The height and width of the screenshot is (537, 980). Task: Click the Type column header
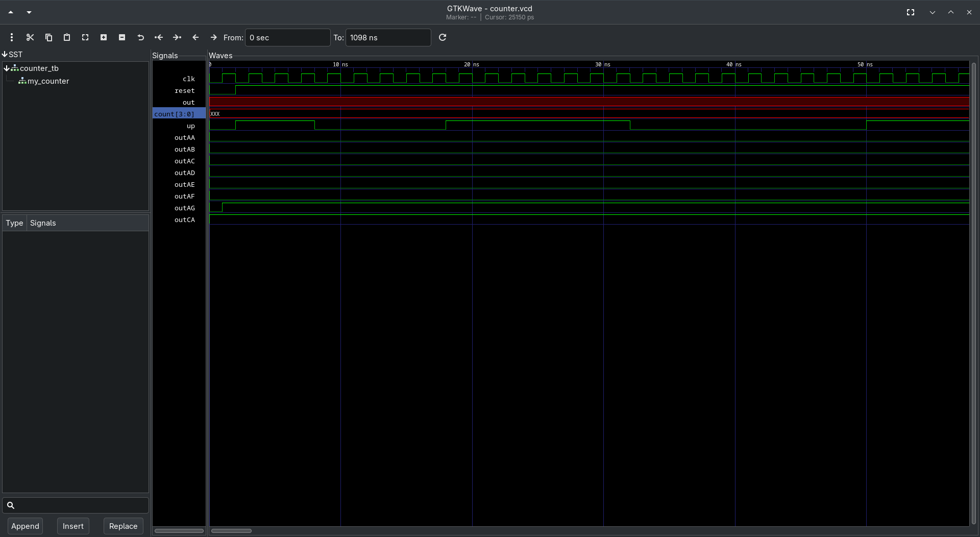click(14, 223)
